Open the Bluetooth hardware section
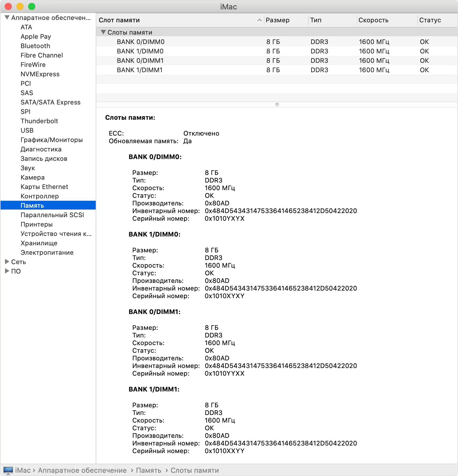Viewport: 458px width, 476px height. pyautogui.click(x=35, y=46)
